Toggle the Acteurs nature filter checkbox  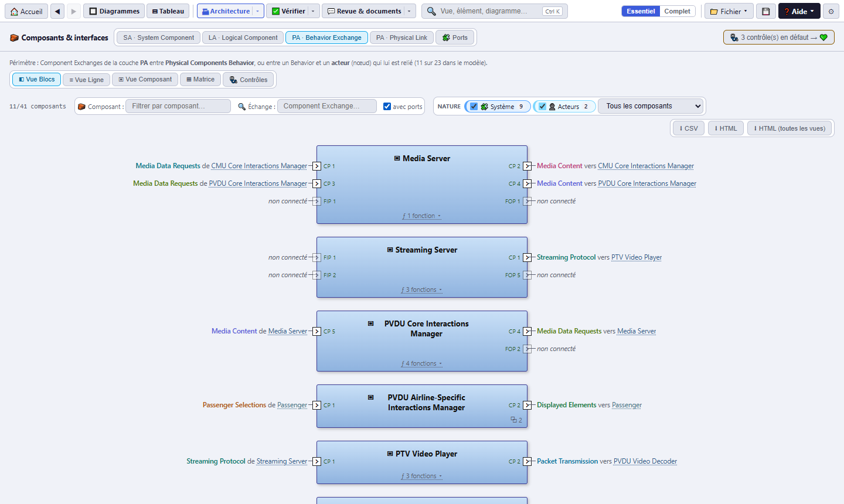(x=542, y=106)
